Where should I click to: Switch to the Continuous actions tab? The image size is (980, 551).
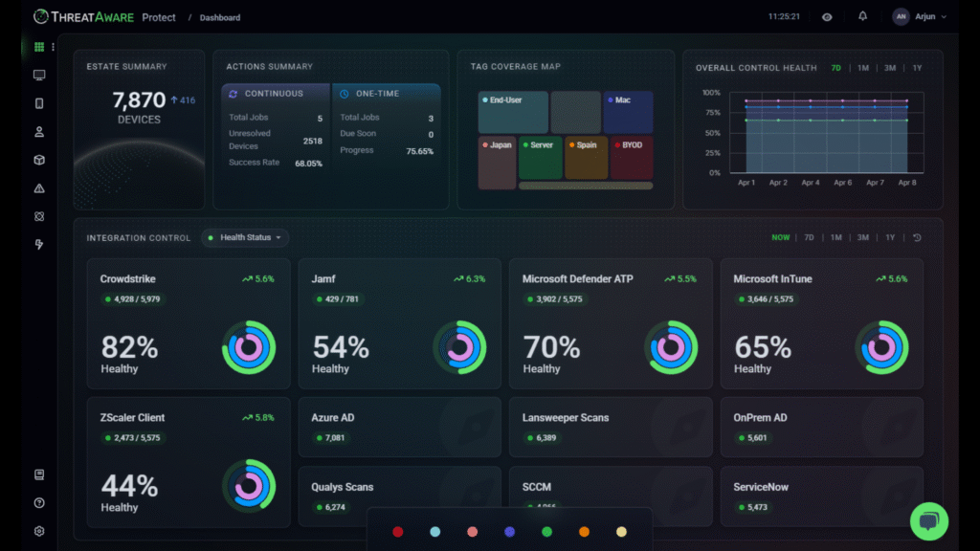click(275, 93)
